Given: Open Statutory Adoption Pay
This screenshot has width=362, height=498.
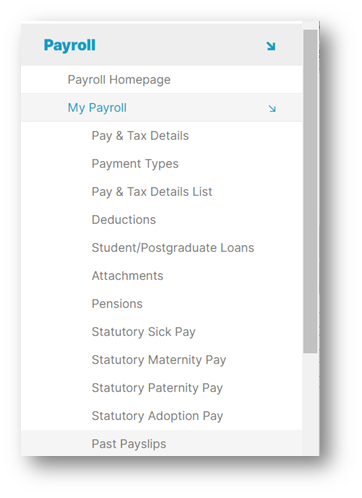Looking at the screenshot, I should [x=157, y=416].
